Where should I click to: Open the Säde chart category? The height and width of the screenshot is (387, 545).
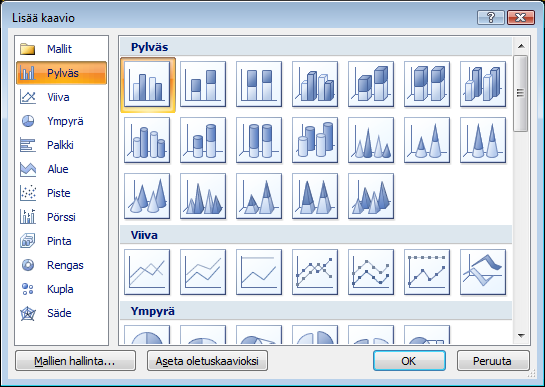[x=62, y=313]
